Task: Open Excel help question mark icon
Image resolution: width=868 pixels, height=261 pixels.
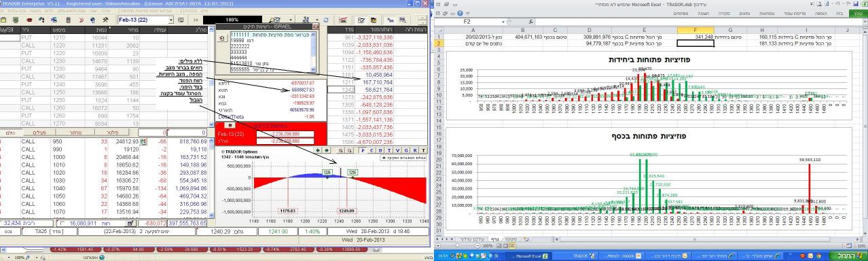Action: tap(460, 14)
